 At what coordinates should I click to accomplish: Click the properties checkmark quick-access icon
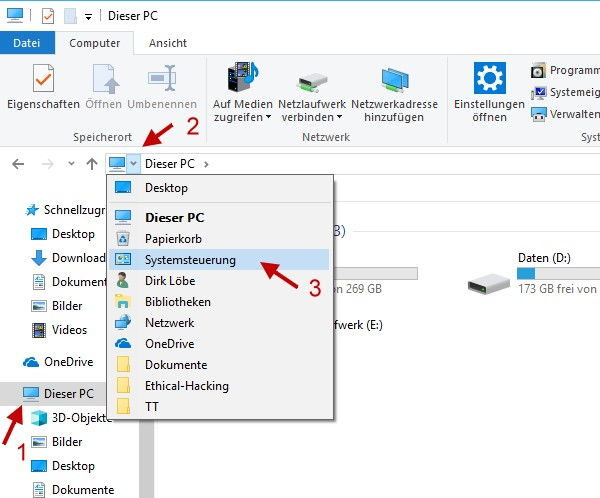(x=48, y=16)
